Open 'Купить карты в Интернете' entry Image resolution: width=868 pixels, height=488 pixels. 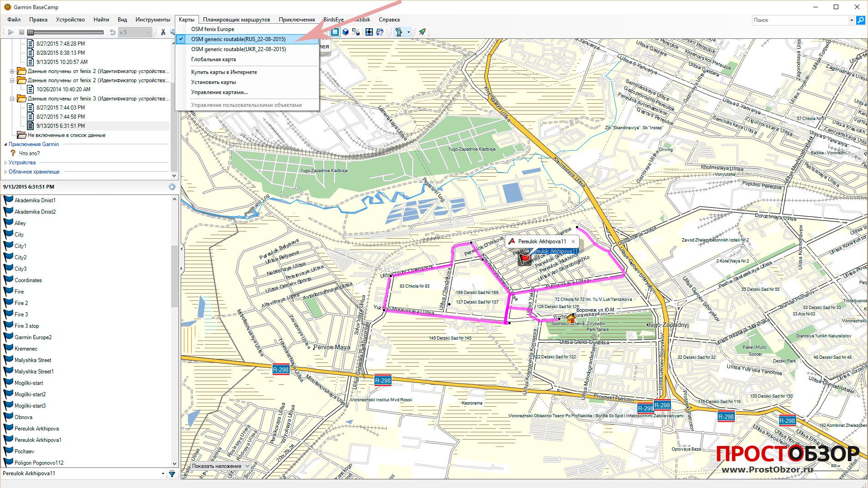click(247, 72)
